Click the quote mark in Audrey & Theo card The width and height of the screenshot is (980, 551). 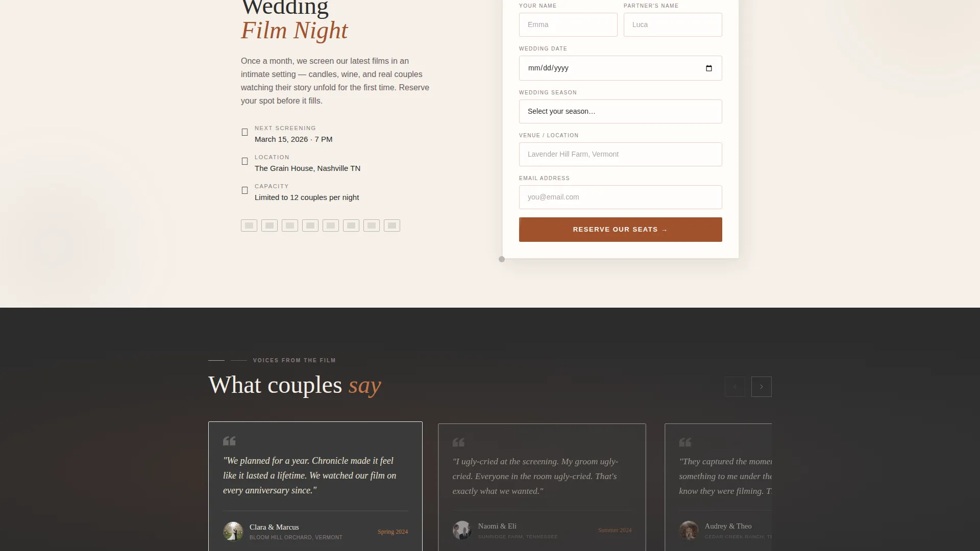pyautogui.click(x=685, y=442)
